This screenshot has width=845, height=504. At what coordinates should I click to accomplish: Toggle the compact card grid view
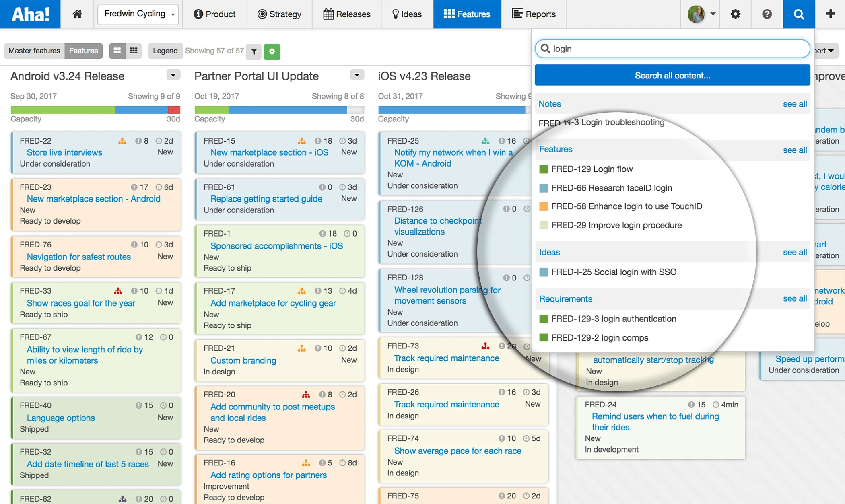(134, 51)
